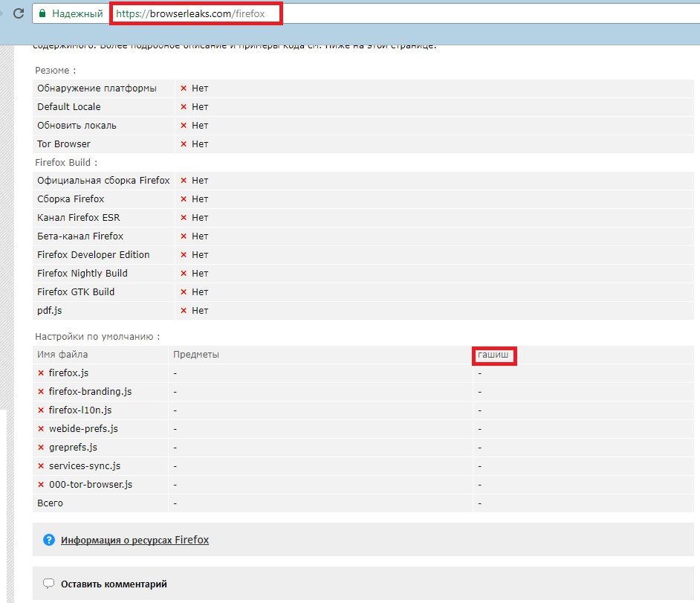
Task: Click the Надежный secure site label
Action: [x=79, y=13]
